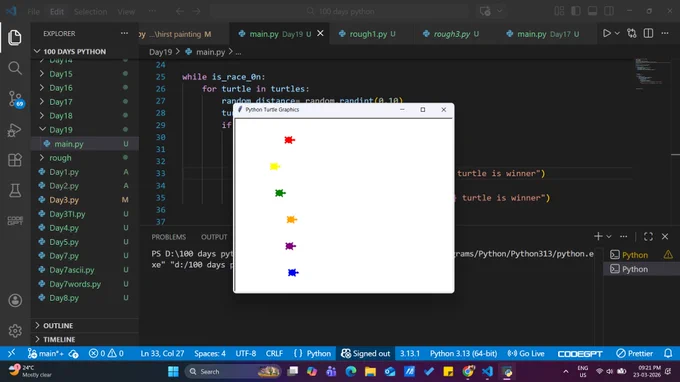This screenshot has height=382, width=680.
Task: Open the Selection menu
Action: pyautogui.click(x=90, y=12)
